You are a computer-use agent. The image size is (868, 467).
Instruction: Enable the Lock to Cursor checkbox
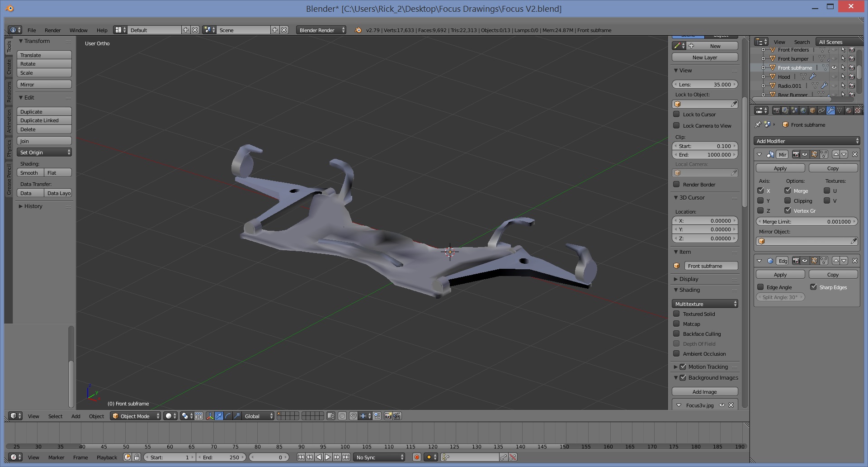[x=676, y=114]
